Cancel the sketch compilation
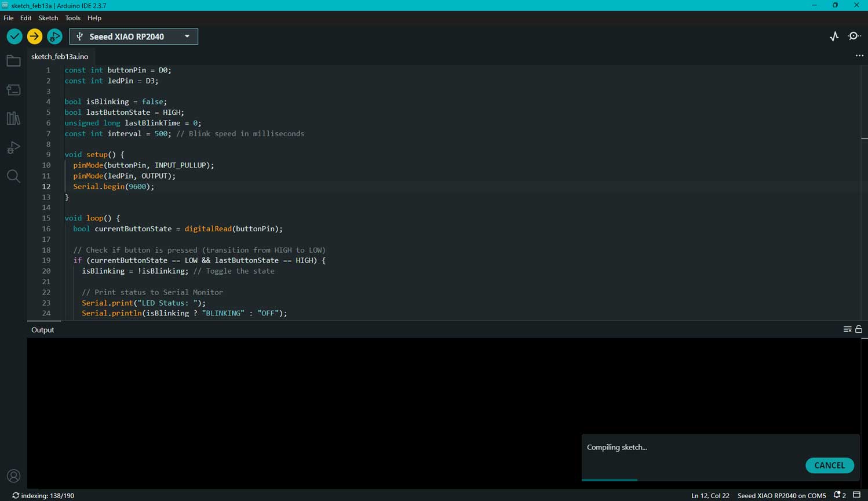The image size is (868, 501). (x=829, y=465)
